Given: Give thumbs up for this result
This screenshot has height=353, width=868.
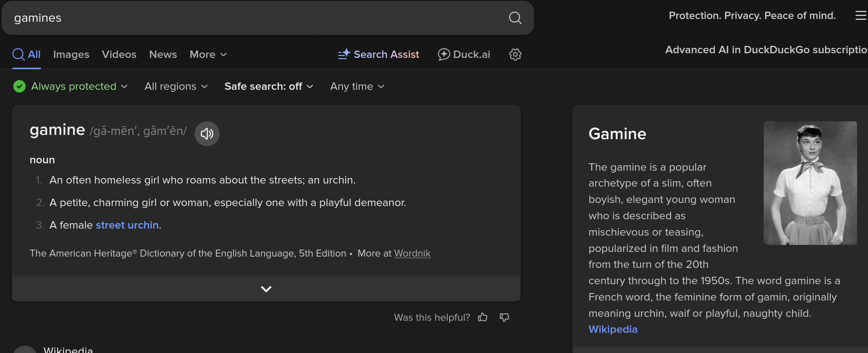Looking at the screenshot, I should click(x=483, y=318).
